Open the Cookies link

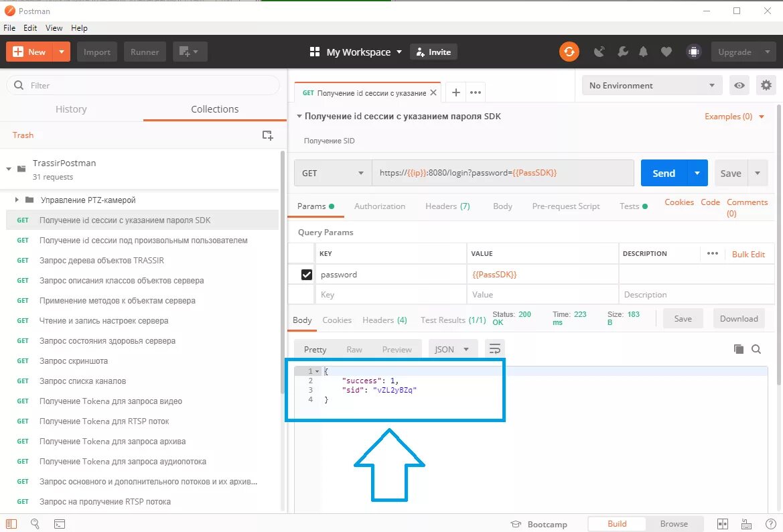click(679, 202)
